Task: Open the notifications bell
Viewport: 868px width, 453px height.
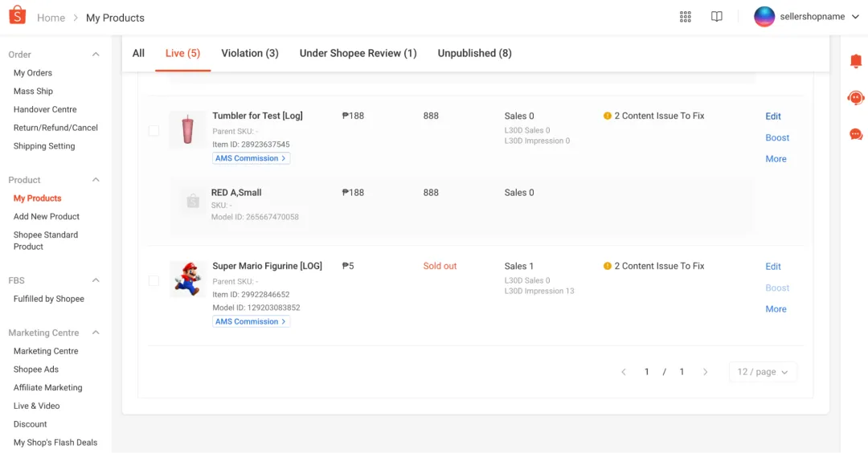Action: pos(856,62)
